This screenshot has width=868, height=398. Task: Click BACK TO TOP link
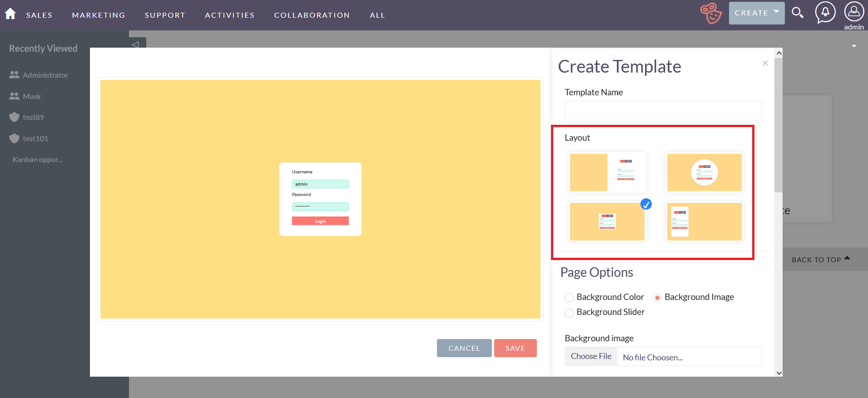[821, 260]
